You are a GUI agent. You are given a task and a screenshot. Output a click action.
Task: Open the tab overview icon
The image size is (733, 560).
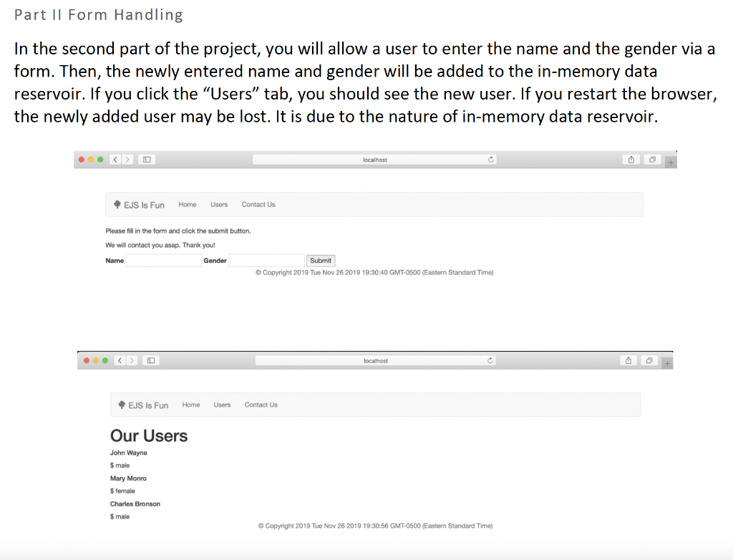tap(652, 159)
